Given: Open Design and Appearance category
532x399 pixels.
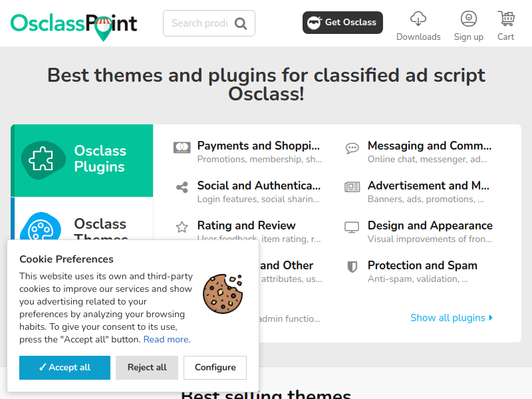Looking at the screenshot, I should [x=430, y=225].
